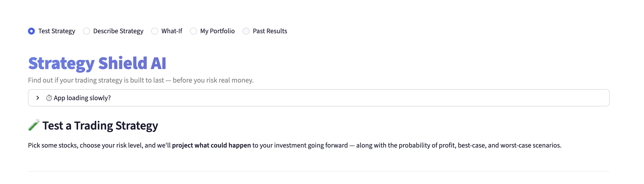The image size is (644, 184).
Task: Click the test tube icon
Action: click(34, 125)
